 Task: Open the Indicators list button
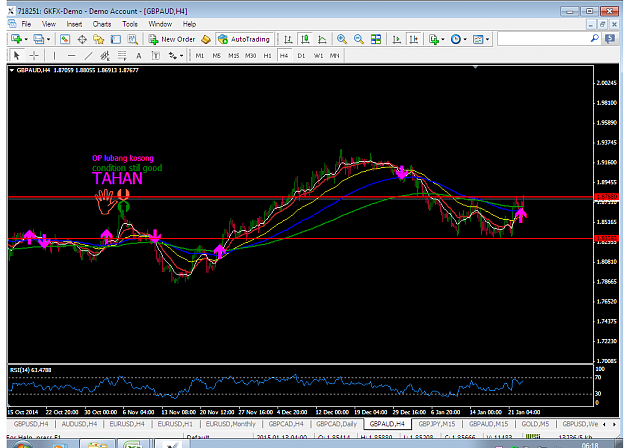[x=433, y=39]
